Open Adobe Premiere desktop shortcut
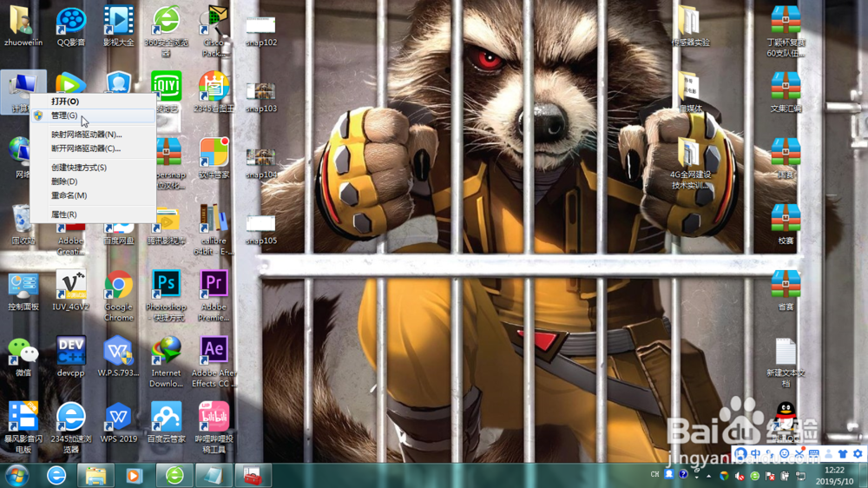This screenshot has width=868, height=488. click(x=214, y=296)
